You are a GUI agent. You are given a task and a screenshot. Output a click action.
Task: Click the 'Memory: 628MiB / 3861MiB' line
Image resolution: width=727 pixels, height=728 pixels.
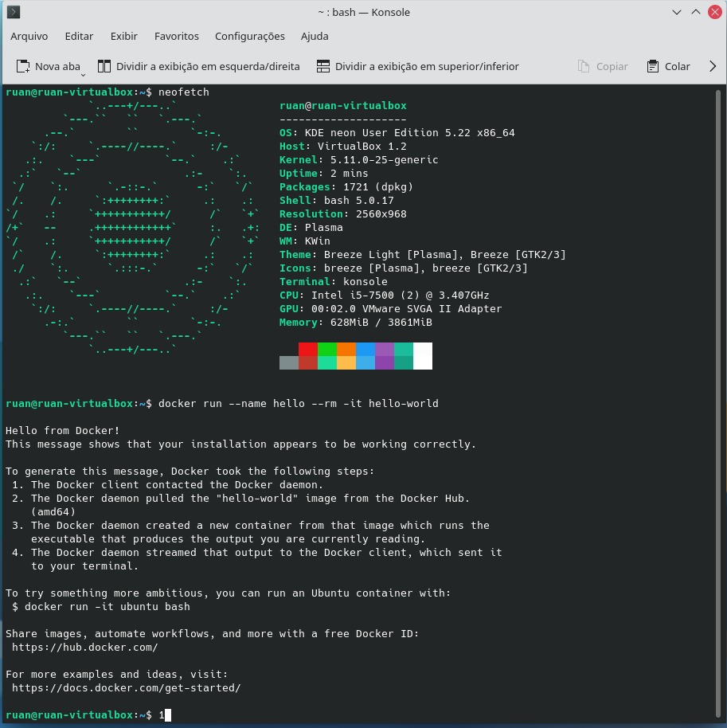click(356, 323)
